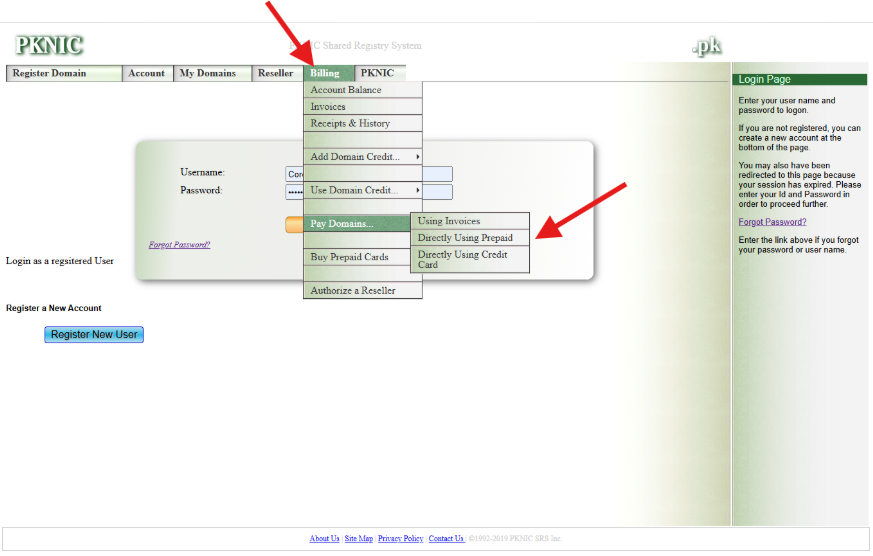Click the Privacy Policy footer link
This screenshot has width=873, height=556.
click(x=400, y=539)
